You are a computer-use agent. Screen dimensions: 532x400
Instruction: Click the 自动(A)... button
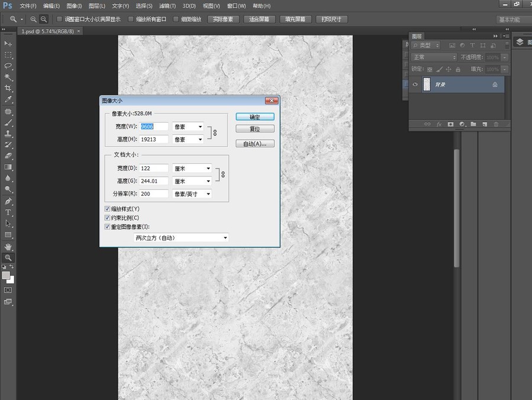click(x=255, y=144)
